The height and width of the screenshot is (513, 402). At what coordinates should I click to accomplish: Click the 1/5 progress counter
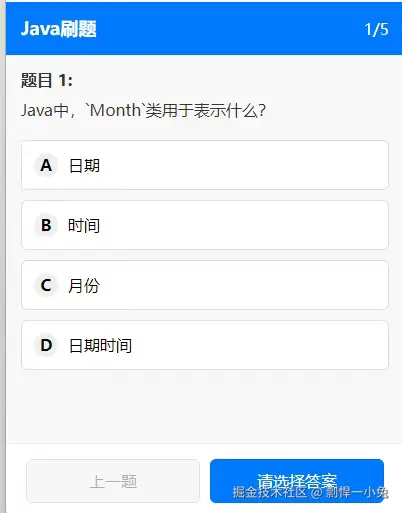coord(376,29)
